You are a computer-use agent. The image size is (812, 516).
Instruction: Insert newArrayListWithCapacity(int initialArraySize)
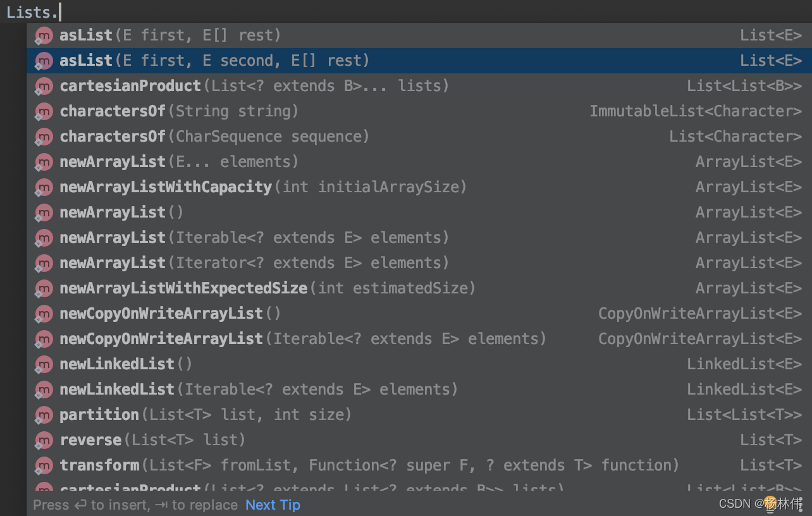[419, 187]
